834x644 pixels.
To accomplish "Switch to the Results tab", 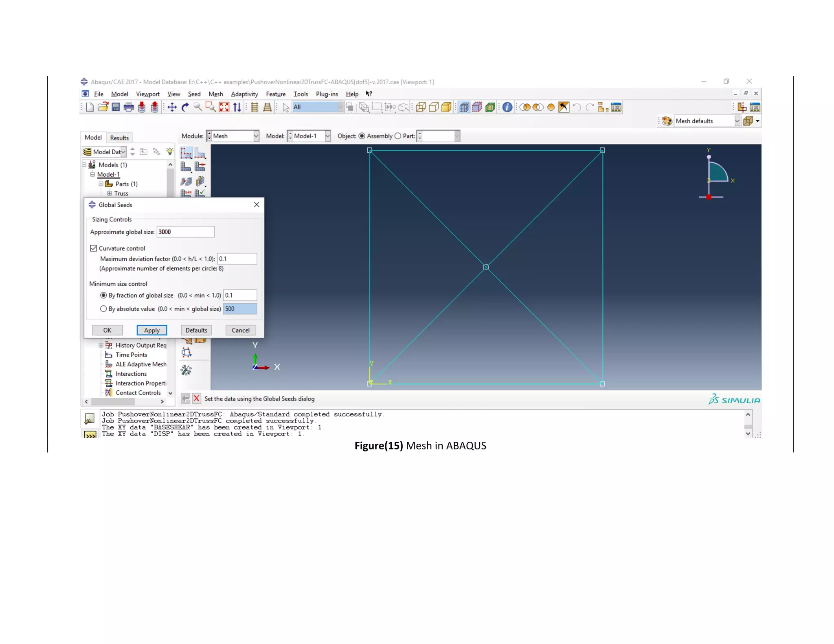I will coord(119,138).
